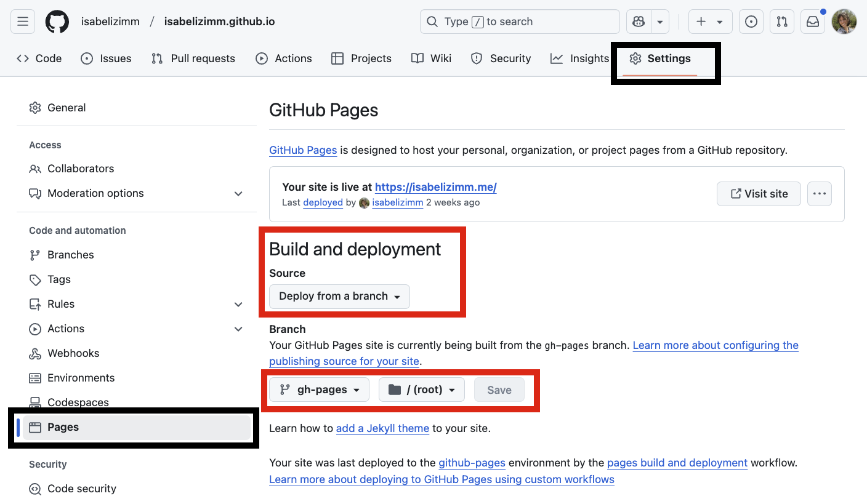Open the Copilot icon button
Screen dimensions: 867x504
(639, 22)
